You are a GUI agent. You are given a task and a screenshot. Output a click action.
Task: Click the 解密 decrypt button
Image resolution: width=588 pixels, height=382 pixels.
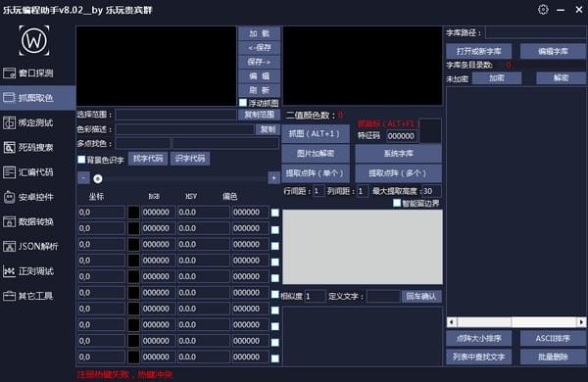(561, 78)
